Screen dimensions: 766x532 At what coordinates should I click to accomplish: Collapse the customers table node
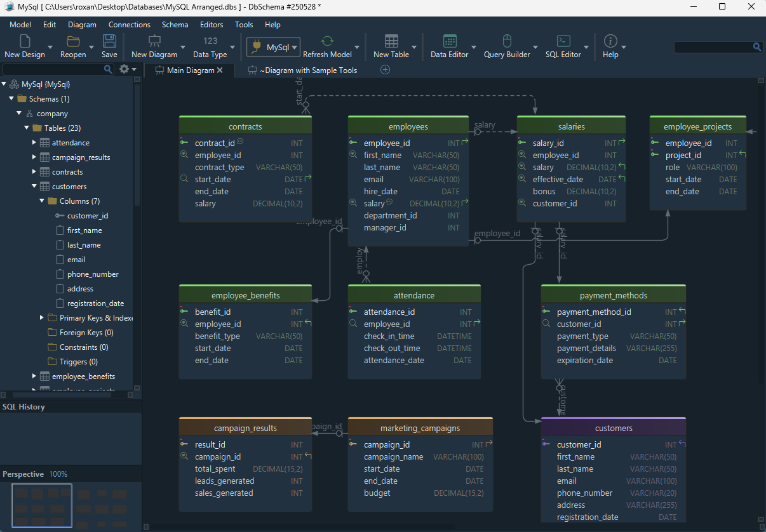click(x=34, y=187)
